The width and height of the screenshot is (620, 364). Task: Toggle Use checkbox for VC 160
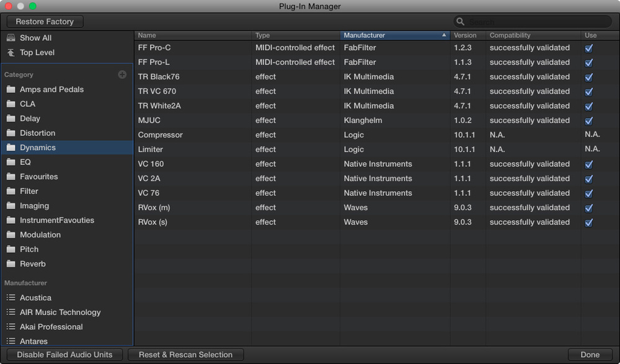589,164
